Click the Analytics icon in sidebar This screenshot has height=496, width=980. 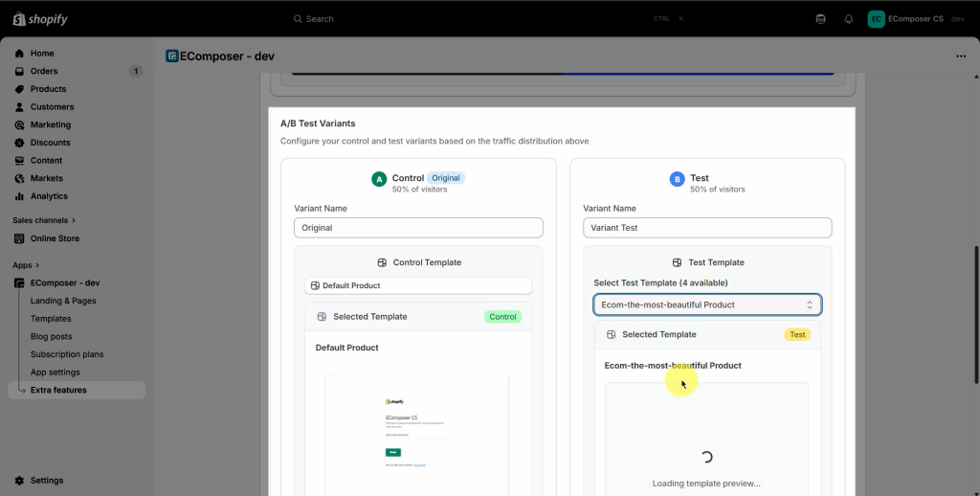pos(20,196)
